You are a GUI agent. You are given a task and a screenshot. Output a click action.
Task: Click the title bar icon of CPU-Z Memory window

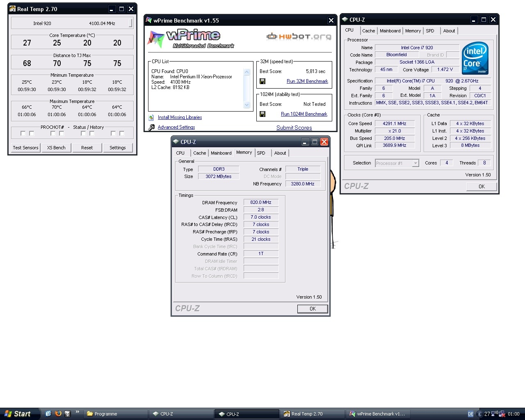[x=176, y=142]
